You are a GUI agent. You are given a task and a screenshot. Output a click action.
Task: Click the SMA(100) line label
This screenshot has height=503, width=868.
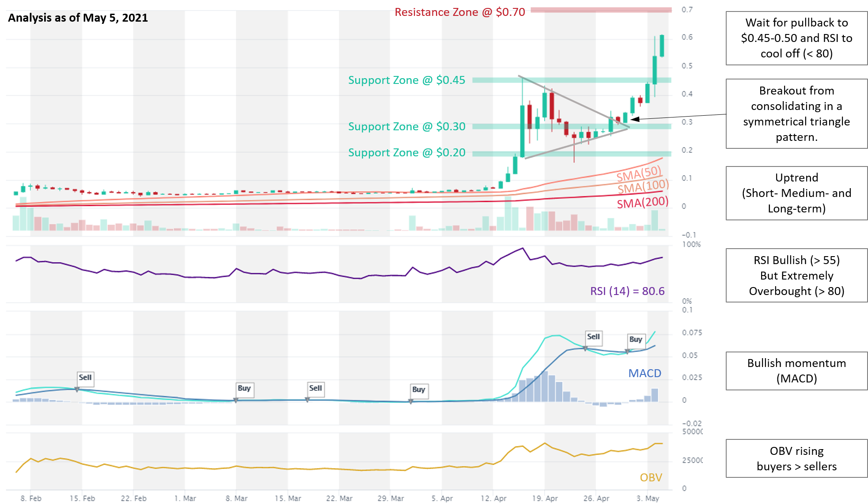click(643, 187)
